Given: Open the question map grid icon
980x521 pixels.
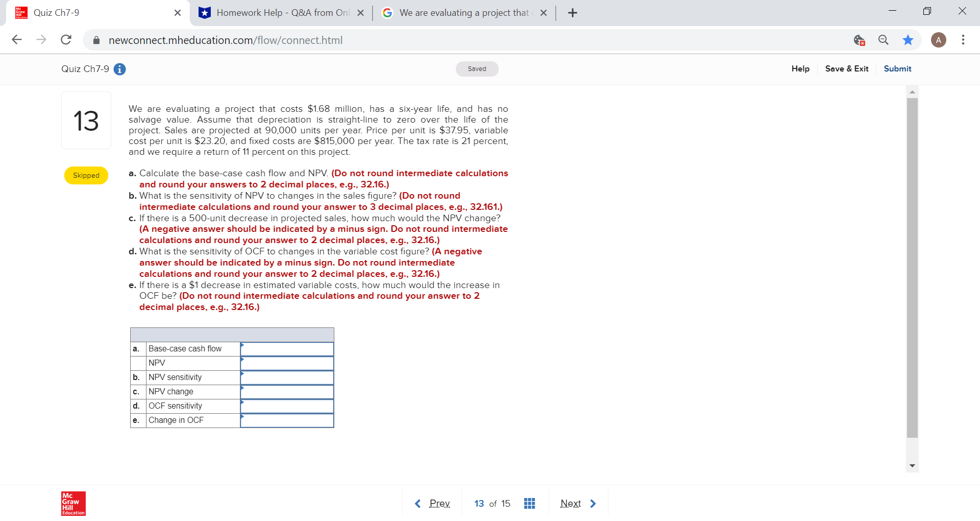Looking at the screenshot, I should click(x=529, y=503).
